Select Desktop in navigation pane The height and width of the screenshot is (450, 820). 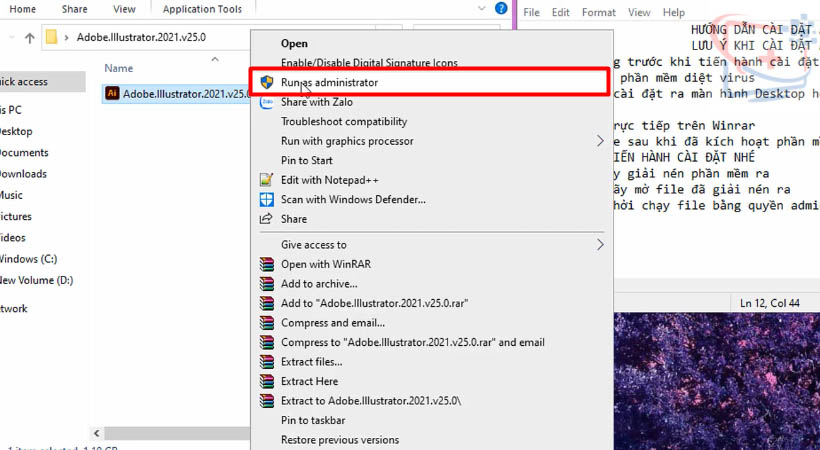point(16,131)
